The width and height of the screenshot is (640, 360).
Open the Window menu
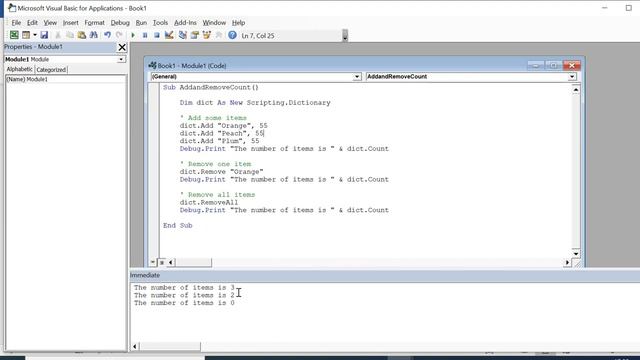pos(214,22)
